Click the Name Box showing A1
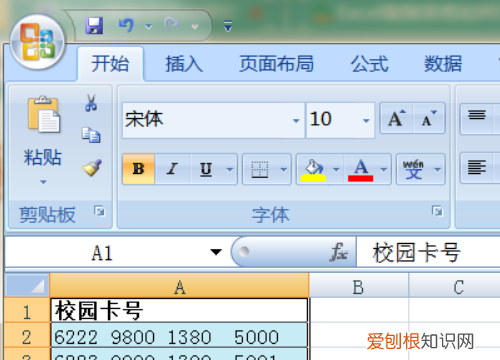500x360 pixels. tap(103, 253)
